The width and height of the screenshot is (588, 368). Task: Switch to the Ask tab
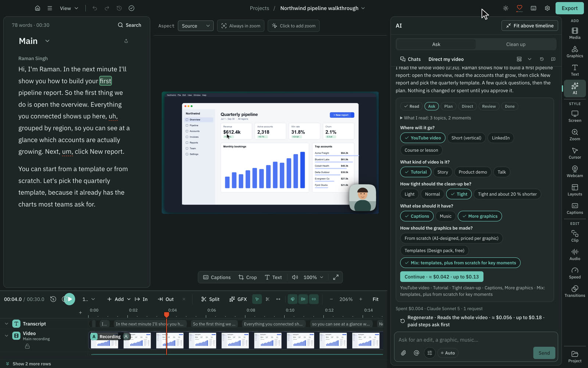point(436,45)
